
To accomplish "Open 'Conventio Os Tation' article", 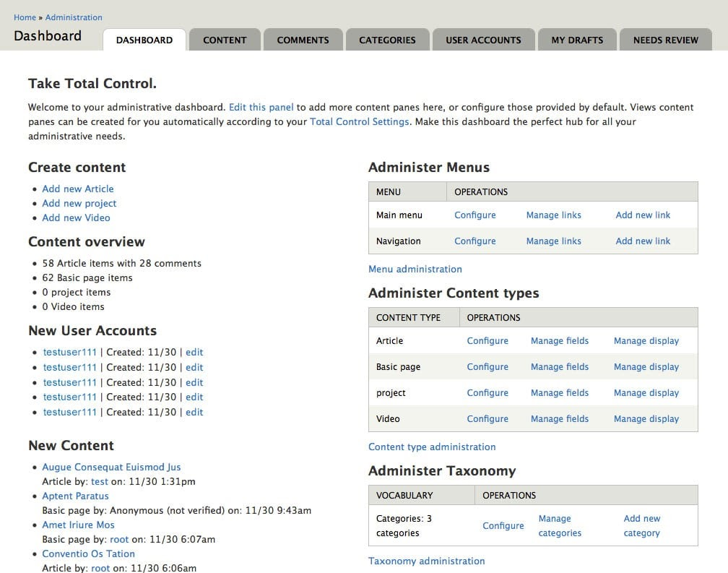I will [x=88, y=554].
